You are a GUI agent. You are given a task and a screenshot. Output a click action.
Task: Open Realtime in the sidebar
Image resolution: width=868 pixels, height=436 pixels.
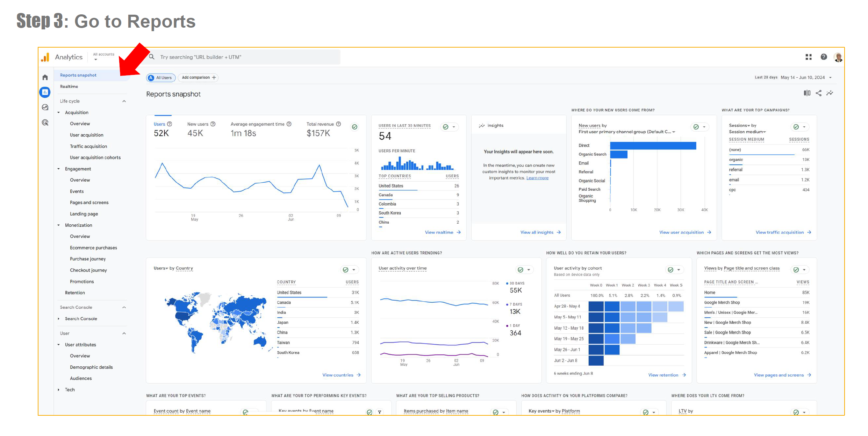69,86
